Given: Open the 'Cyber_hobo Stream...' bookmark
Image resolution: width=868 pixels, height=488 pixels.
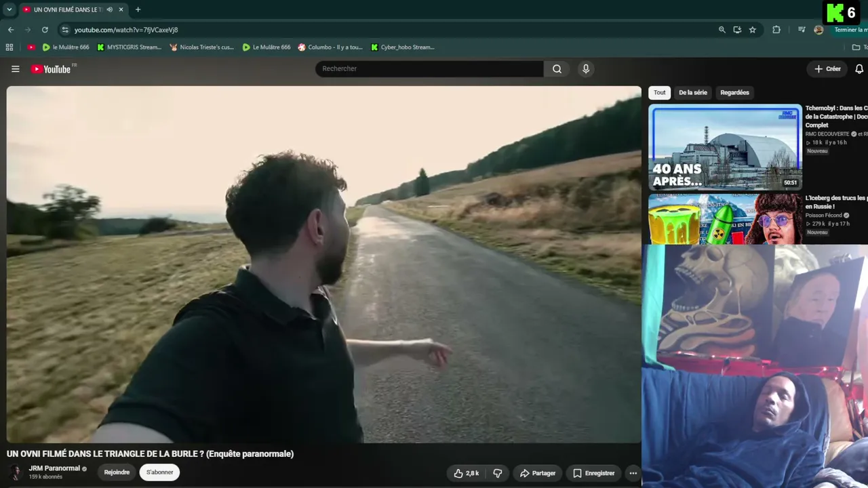Looking at the screenshot, I should point(403,47).
